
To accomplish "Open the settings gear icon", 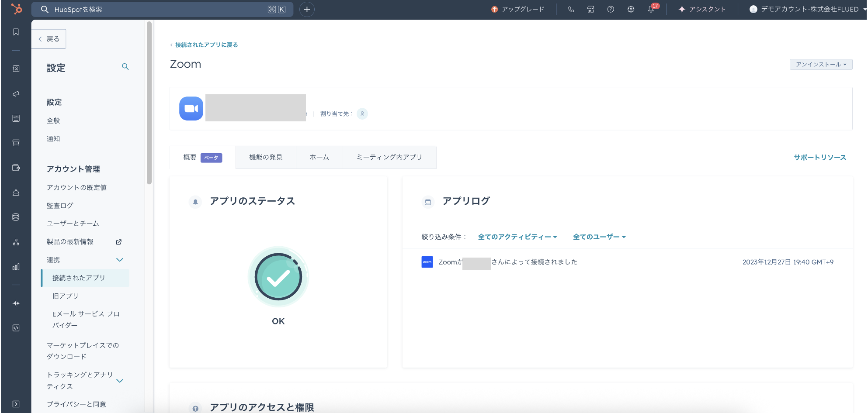I will 631,9.
